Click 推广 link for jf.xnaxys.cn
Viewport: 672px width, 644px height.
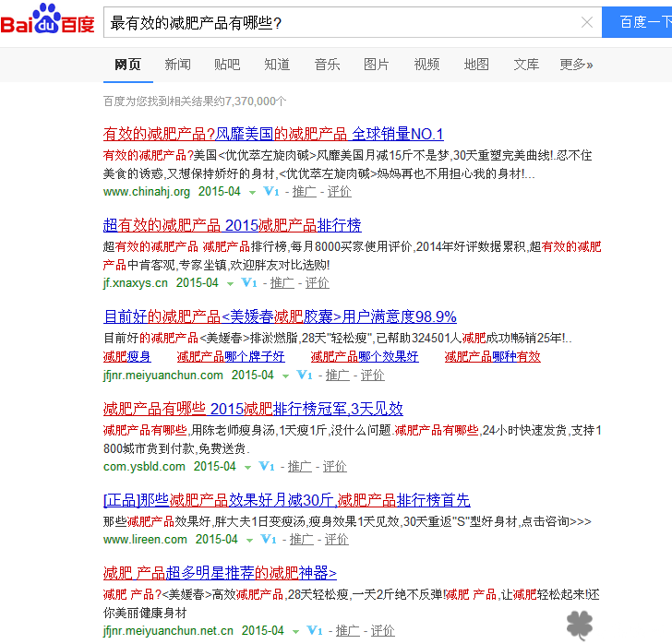[x=282, y=283]
